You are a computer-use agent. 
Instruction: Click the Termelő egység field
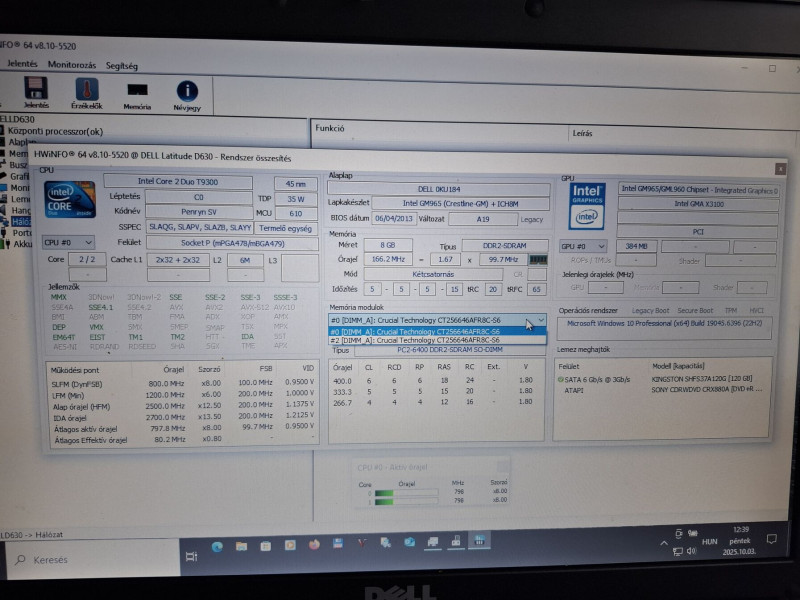click(285, 228)
